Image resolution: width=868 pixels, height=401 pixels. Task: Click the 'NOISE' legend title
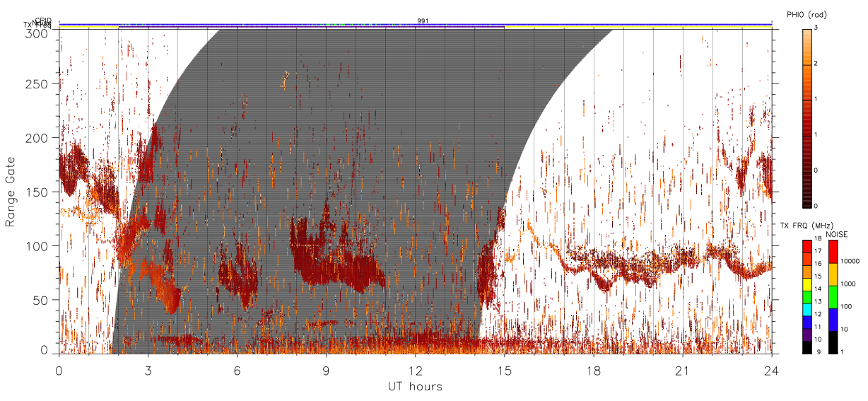point(838,233)
